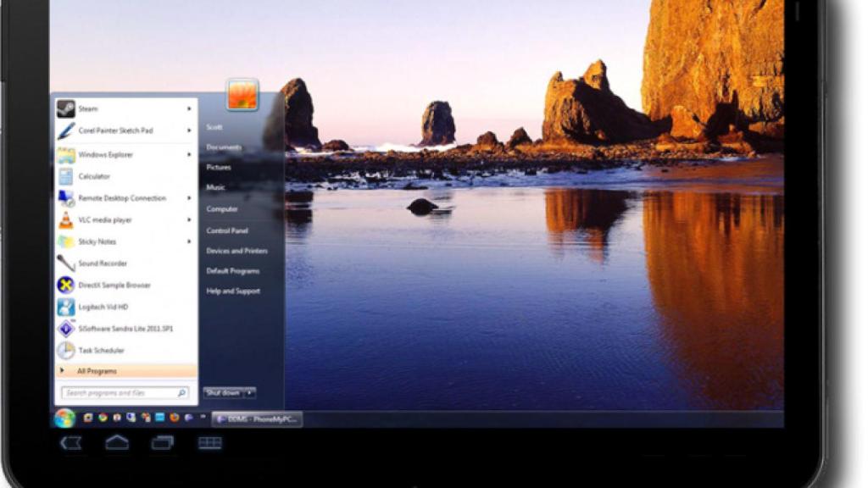Screen dimensions: 868x488
Task: Open VLC media player
Action: (x=104, y=220)
